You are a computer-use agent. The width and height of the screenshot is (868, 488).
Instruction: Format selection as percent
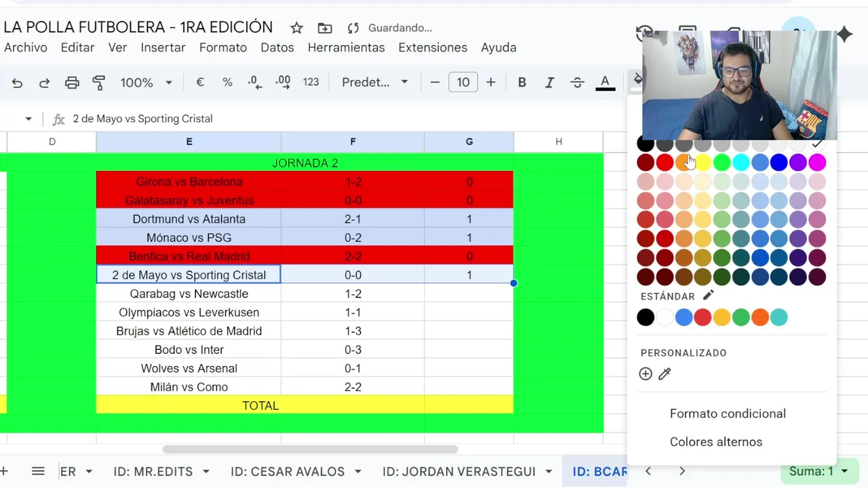227,82
